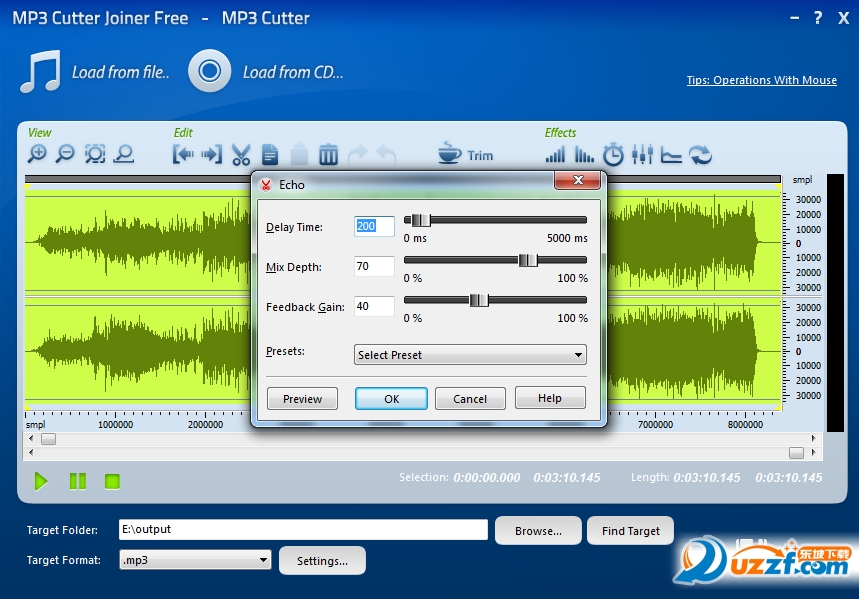Click the Load from CD... text

(x=293, y=72)
